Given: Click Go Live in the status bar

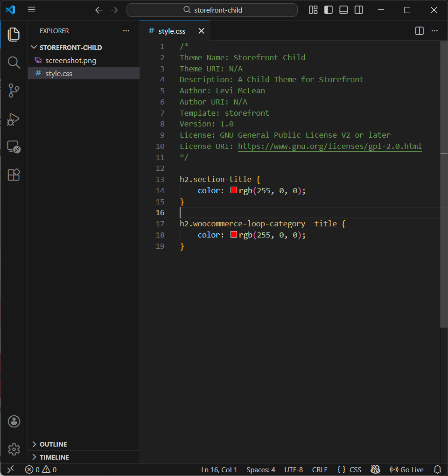Looking at the screenshot, I should [406, 469].
